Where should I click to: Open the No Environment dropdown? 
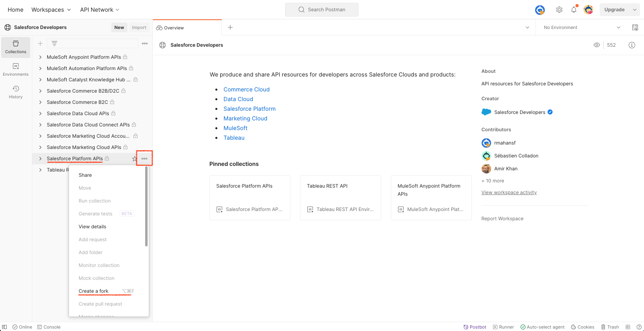click(581, 27)
